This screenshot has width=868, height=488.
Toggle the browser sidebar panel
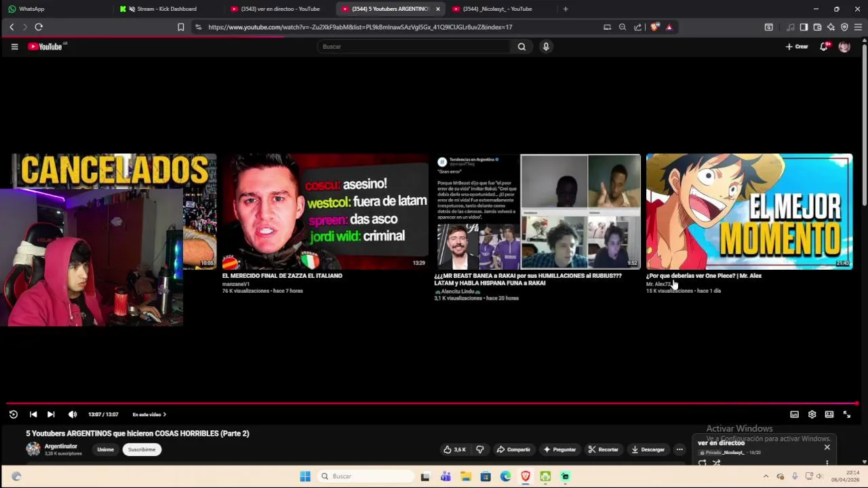point(804,27)
